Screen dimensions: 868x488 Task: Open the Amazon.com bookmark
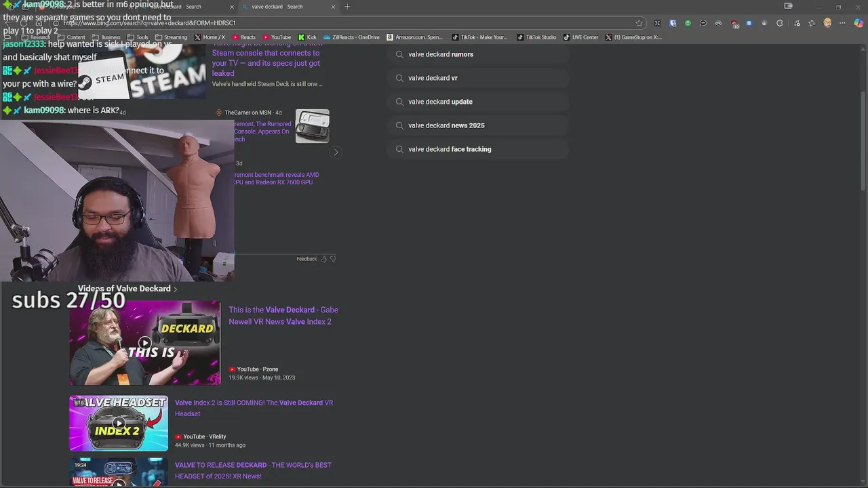point(414,37)
